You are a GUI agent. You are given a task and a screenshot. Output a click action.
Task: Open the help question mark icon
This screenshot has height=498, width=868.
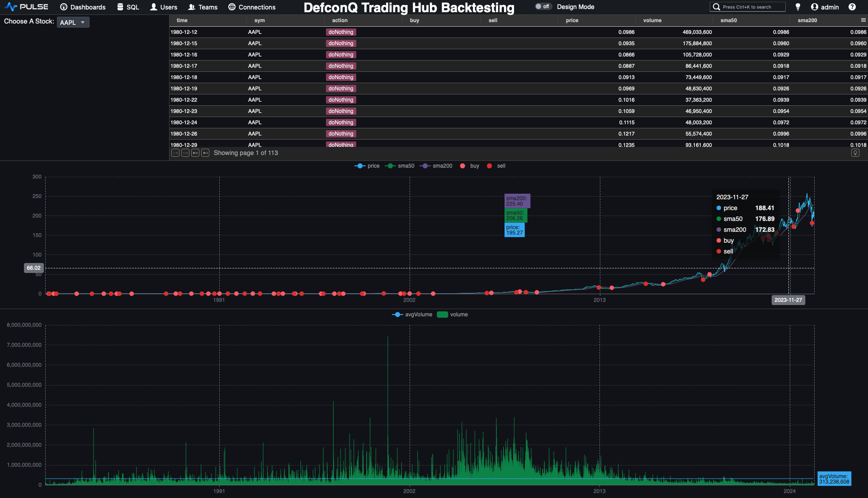853,7
